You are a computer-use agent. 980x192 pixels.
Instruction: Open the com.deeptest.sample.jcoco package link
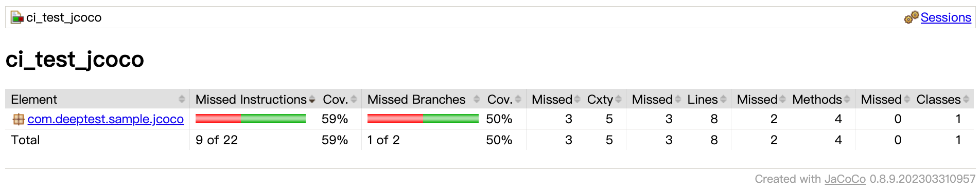click(x=106, y=119)
